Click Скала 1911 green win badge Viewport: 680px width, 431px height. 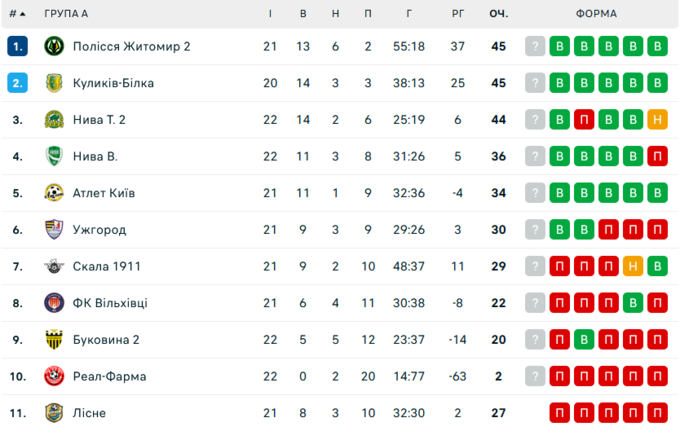[657, 266]
